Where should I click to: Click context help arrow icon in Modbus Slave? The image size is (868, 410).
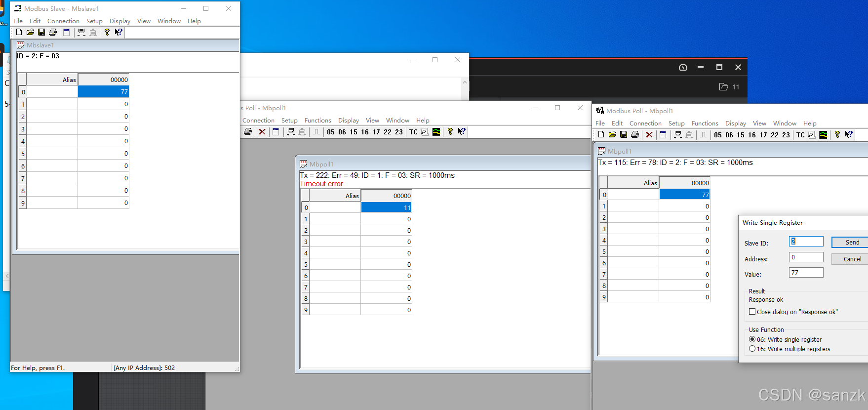118,32
